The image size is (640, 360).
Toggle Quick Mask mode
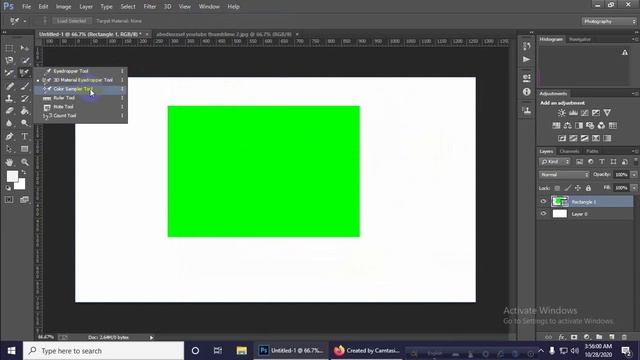click(9, 200)
